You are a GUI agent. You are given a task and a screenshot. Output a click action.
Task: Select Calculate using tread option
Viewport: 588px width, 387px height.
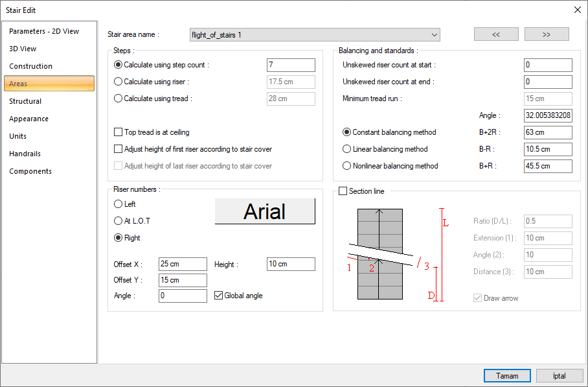(118, 99)
